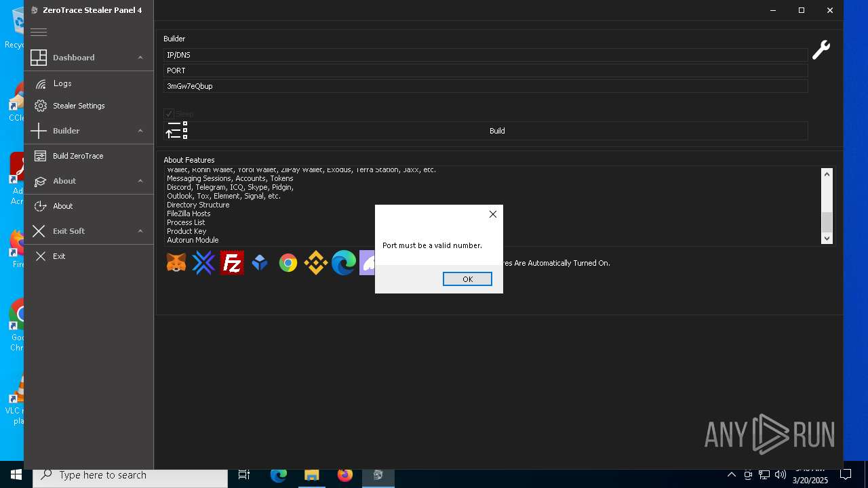The image size is (868, 488).
Task: Launch Firefox from the taskbar
Action: pyautogui.click(x=345, y=475)
